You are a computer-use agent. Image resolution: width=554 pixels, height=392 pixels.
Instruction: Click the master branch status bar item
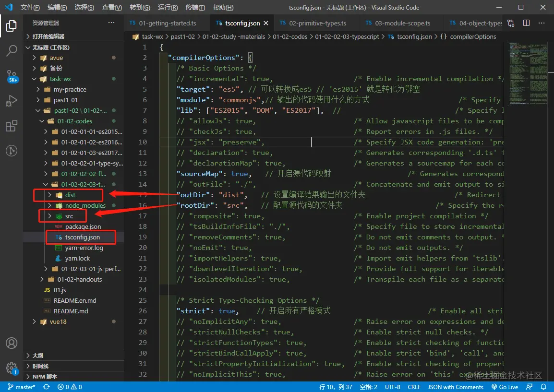tap(21, 387)
